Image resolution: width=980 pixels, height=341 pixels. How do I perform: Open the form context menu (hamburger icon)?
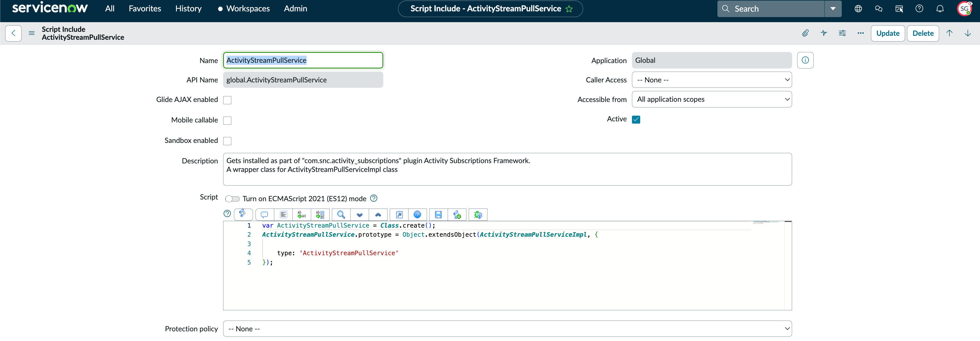(32, 33)
